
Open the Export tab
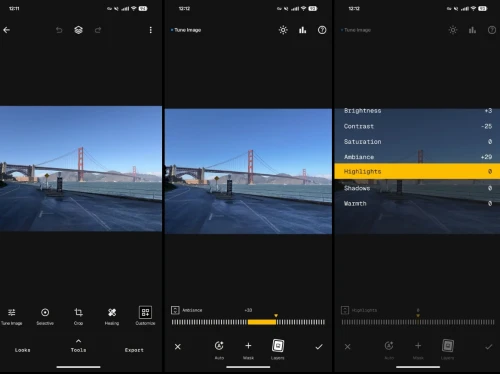(x=134, y=350)
